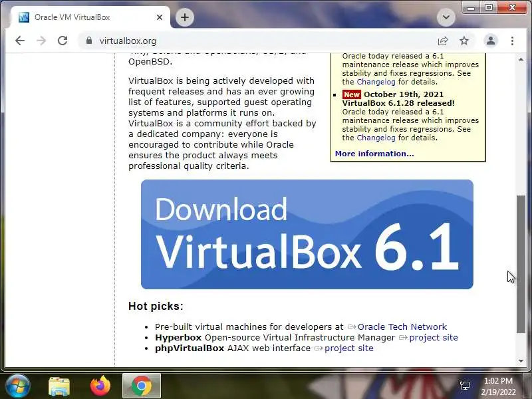Click the scrollbar up arrow
Image resolution: width=532 pixels, height=399 pixels.
pyautogui.click(x=521, y=59)
